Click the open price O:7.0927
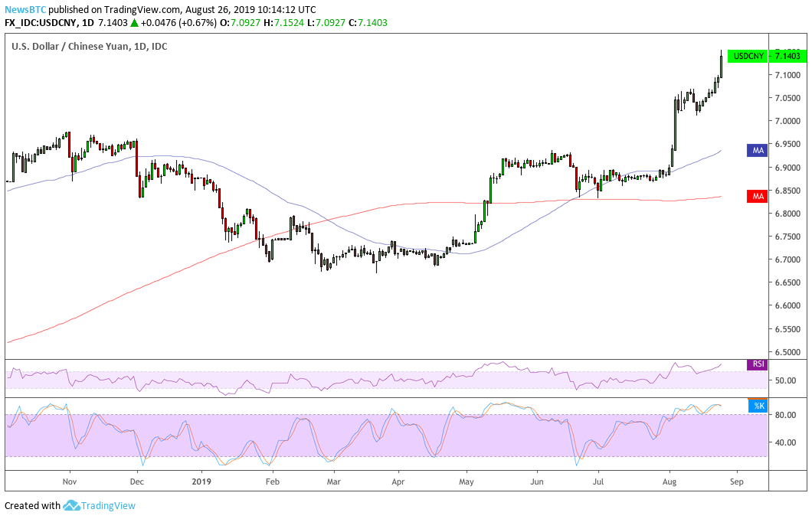 pos(240,23)
